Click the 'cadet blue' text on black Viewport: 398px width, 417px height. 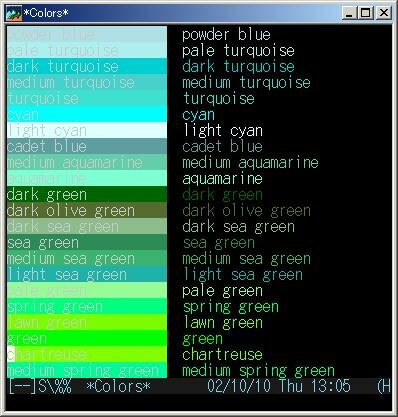pos(222,147)
